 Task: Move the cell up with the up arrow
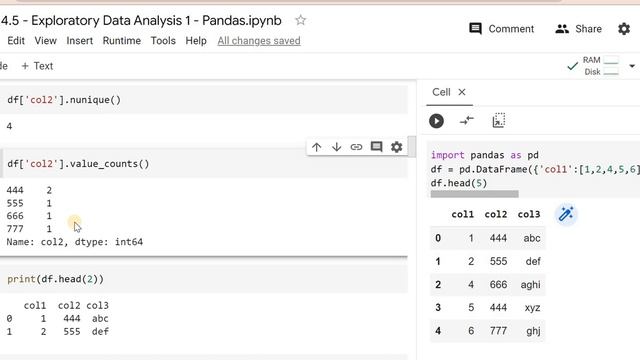click(316, 147)
